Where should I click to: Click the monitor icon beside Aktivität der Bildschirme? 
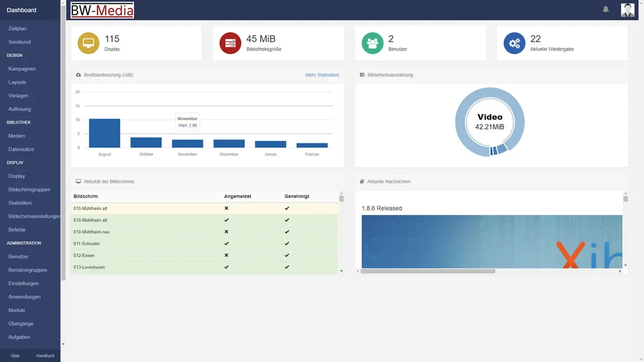78,181
